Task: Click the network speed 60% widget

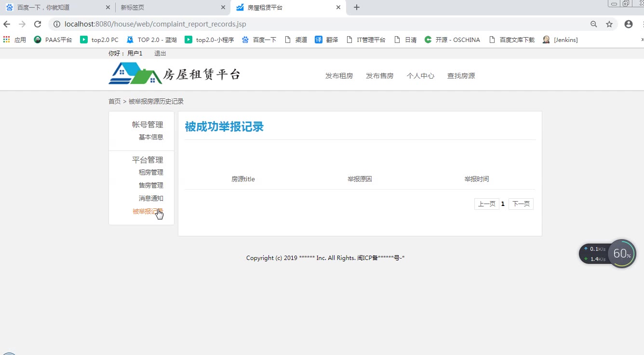Action: coord(621,254)
